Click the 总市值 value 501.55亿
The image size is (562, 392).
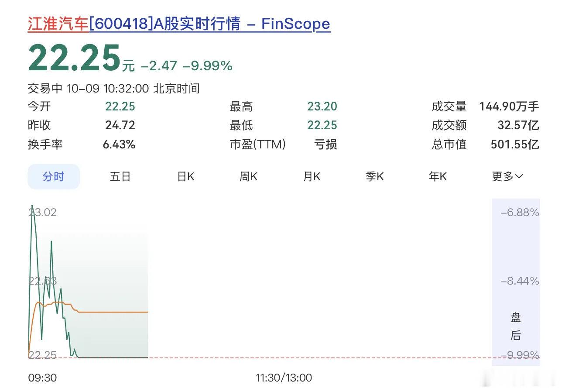(x=515, y=144)
